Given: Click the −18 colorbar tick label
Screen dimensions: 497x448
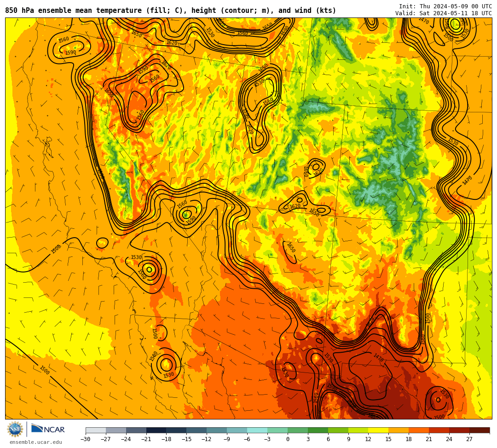Looking at the screenshot, I should tap(167, 439).
